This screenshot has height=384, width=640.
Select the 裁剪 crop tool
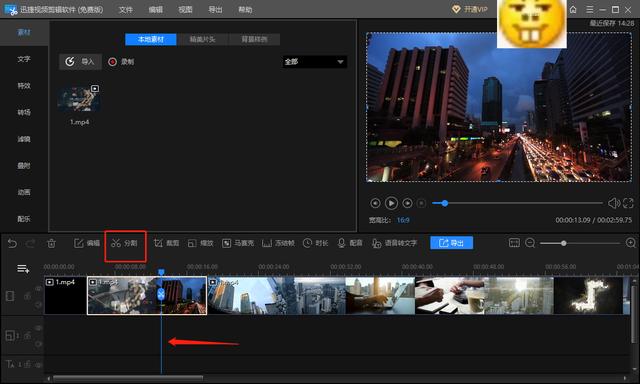click(x=167, y=243)
